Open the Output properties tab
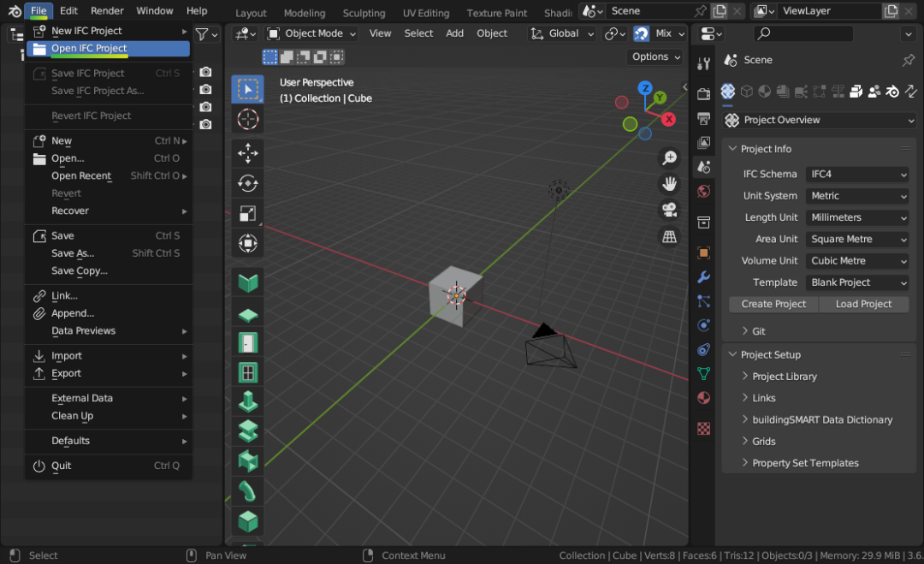 click(703, 118)
